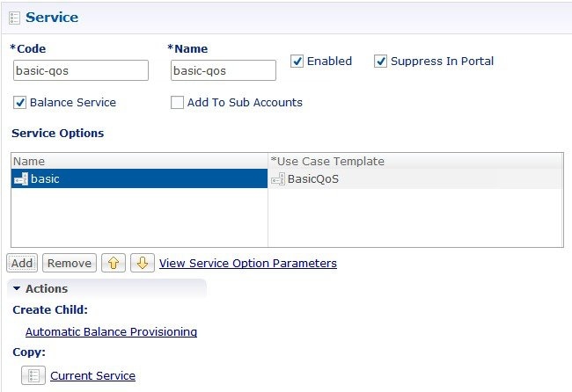Toggle Balance Service checkbox

coord(19,102)
